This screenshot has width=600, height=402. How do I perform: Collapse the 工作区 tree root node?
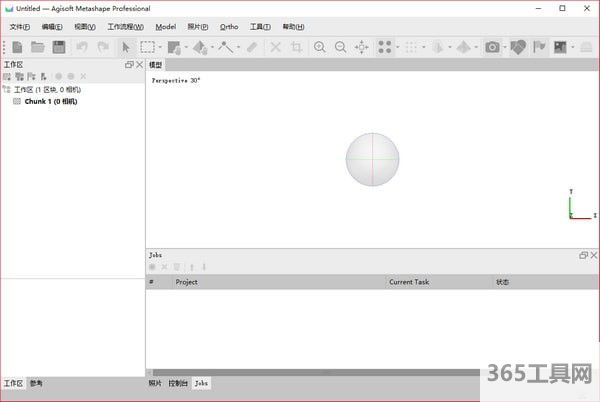point(6,90)
